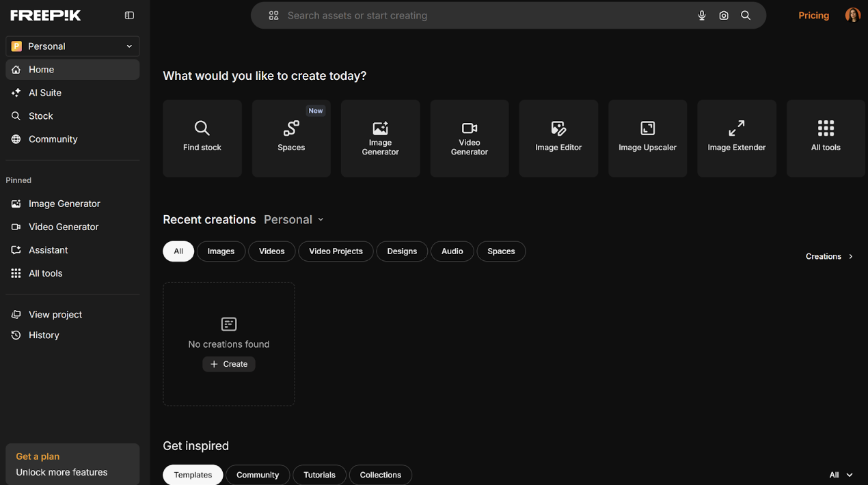
Task: Click the search assets input field
Action: [478, 16]
